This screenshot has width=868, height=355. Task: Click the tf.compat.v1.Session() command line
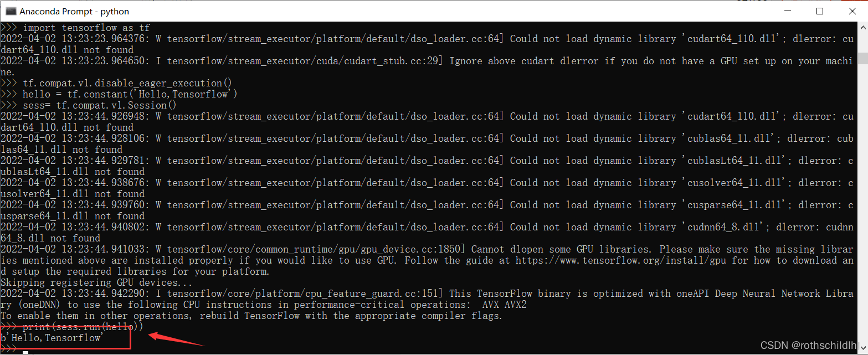[99, 105]
